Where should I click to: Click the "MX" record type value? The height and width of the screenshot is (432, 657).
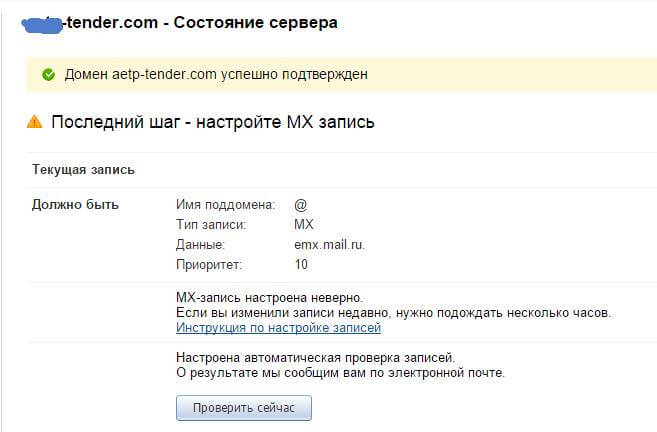(x=304, y=225)
